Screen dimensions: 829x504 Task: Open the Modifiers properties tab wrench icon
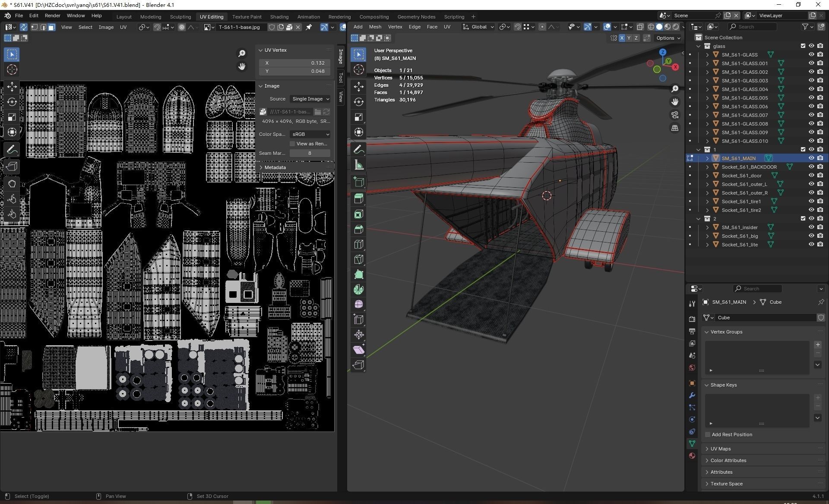tap(692, 395)
